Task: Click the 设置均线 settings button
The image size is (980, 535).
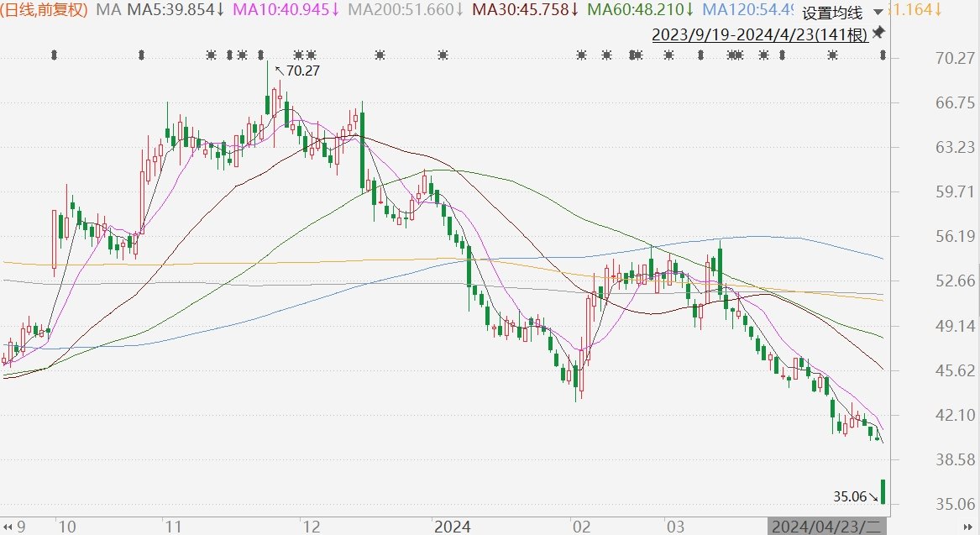Action: tap(831, 13)
